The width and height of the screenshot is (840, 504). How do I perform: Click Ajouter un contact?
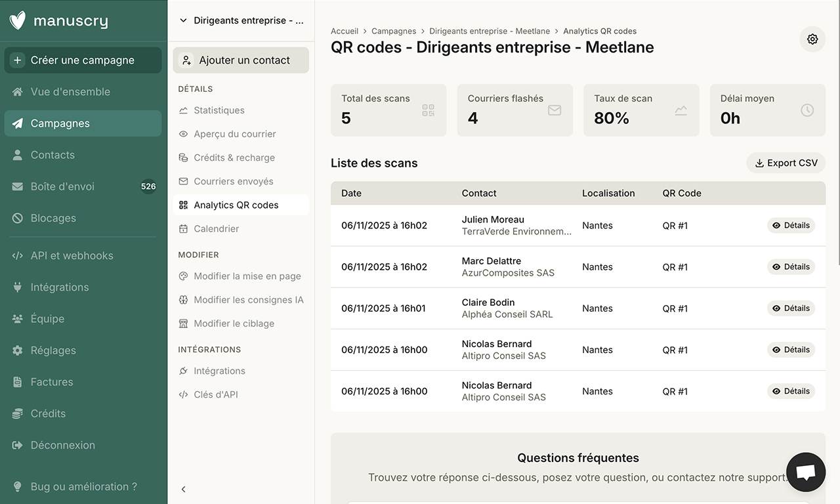tap(240, 60)
